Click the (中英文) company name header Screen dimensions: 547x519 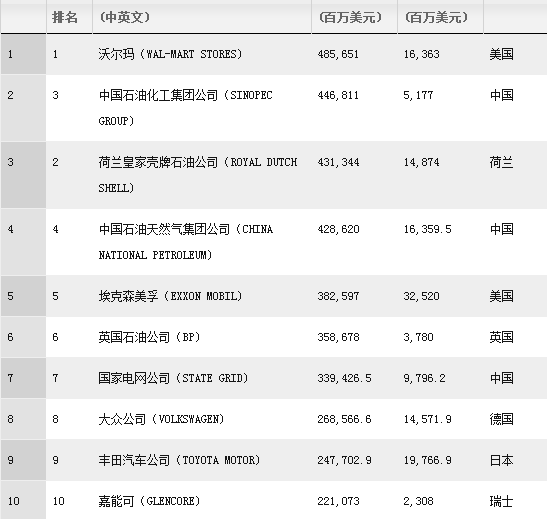pos(125,17)
